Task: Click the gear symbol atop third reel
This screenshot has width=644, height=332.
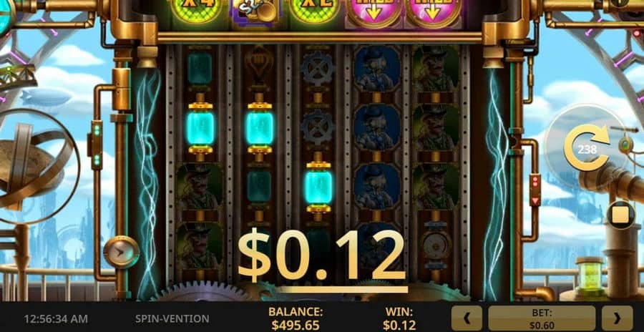Action: click(318, 68)
